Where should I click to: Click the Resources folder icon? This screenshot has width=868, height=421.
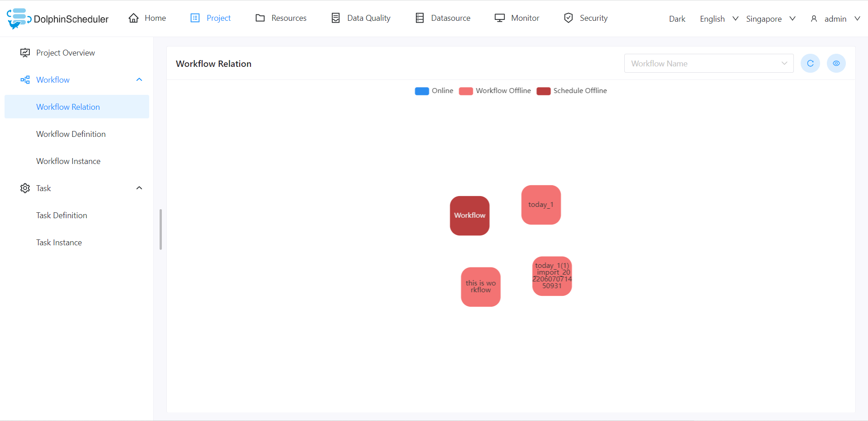click(260, 18)
